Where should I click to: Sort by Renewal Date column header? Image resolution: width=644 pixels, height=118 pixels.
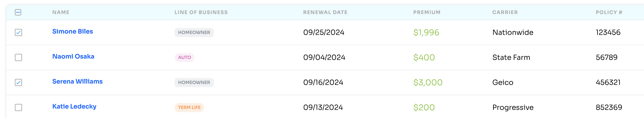[x=325, y=12]
